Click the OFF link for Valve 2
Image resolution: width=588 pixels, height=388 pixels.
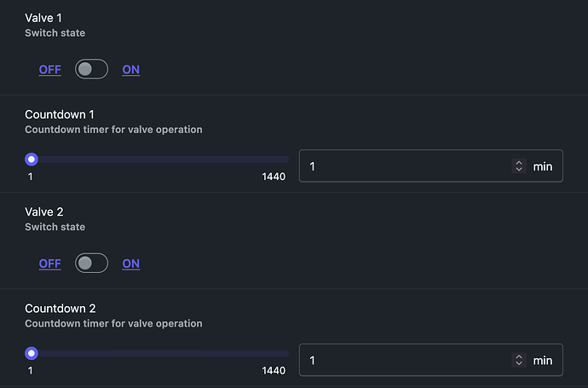click(49, 263)
